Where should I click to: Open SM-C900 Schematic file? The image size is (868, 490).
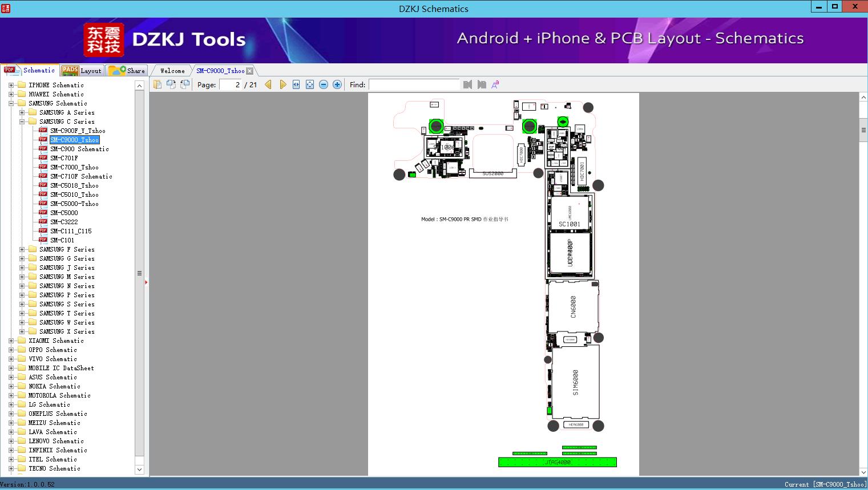[79, 149]
